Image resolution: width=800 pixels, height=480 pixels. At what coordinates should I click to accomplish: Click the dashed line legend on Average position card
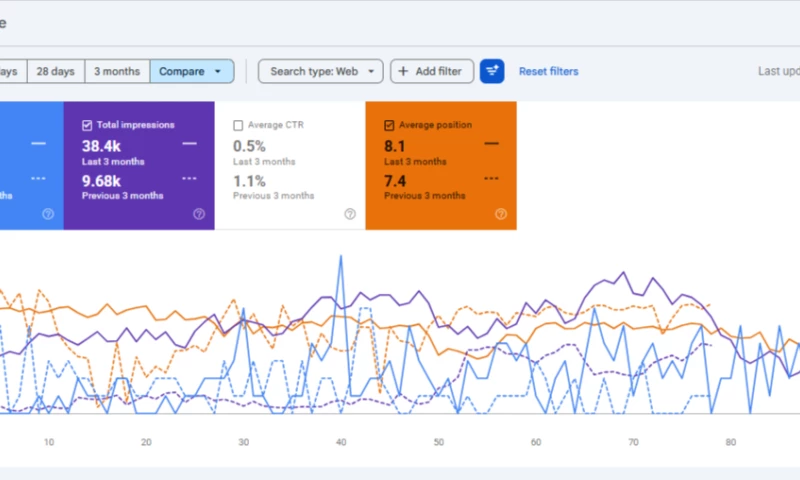[x=491, y=179]
